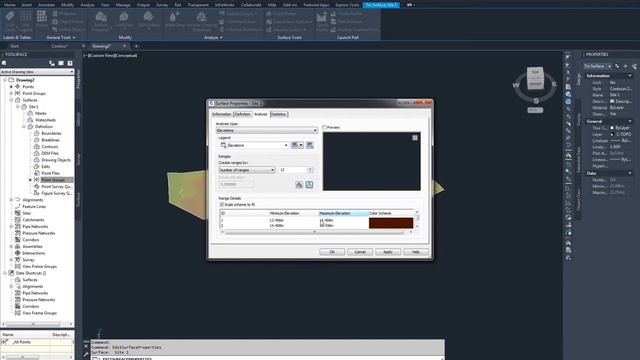
Task: Switch to the Definition tab
Action: coord(242,114)
